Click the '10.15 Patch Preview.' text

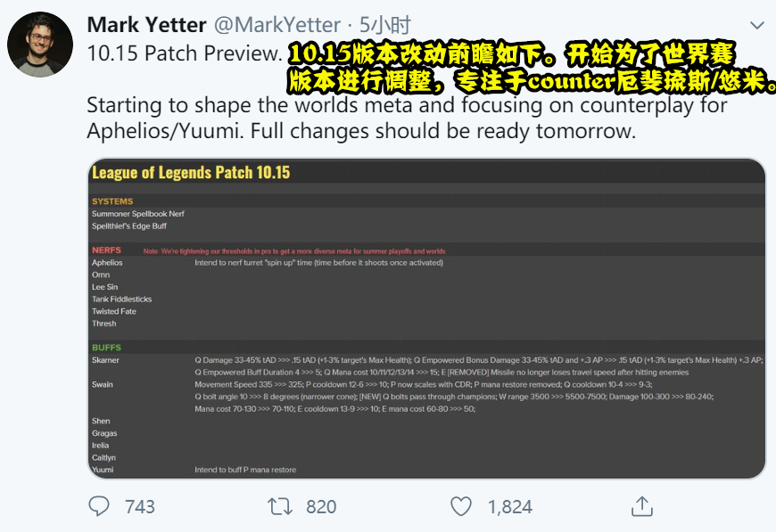pyautogui.click(x=185, y=53)
